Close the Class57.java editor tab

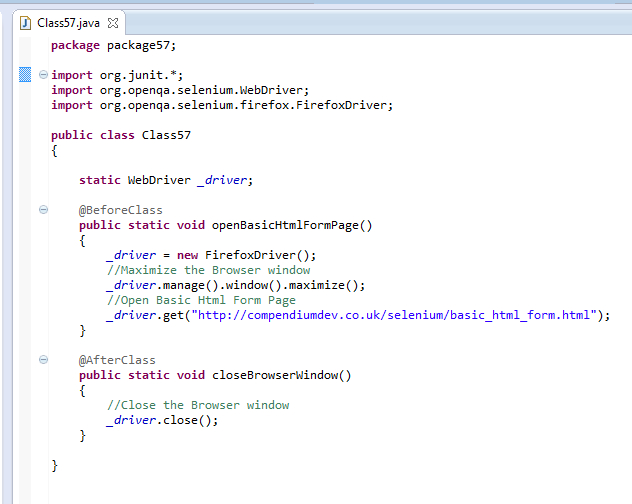point(113,23)
